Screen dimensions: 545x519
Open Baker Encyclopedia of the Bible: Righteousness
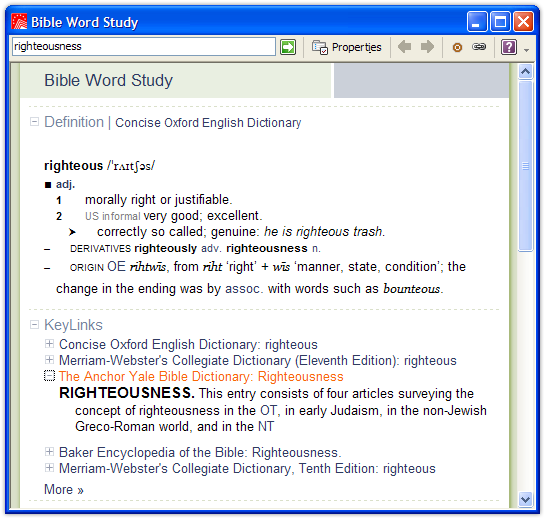point(200,452)
